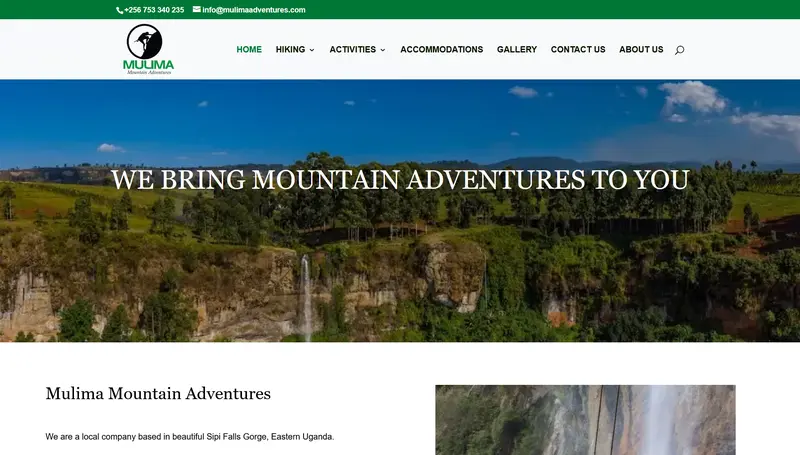Expand the Activities dropdown chevron

point(383,50)
